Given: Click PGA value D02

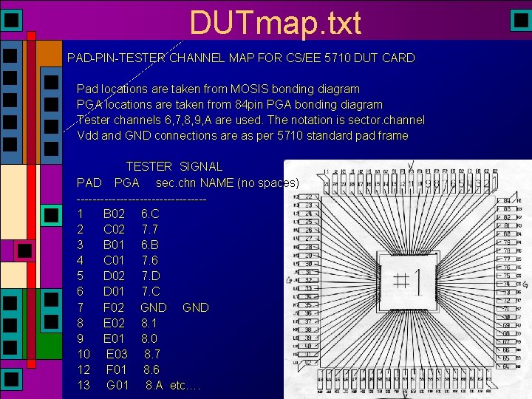Looking at the screenshot, I should click(x=114, y=276).
